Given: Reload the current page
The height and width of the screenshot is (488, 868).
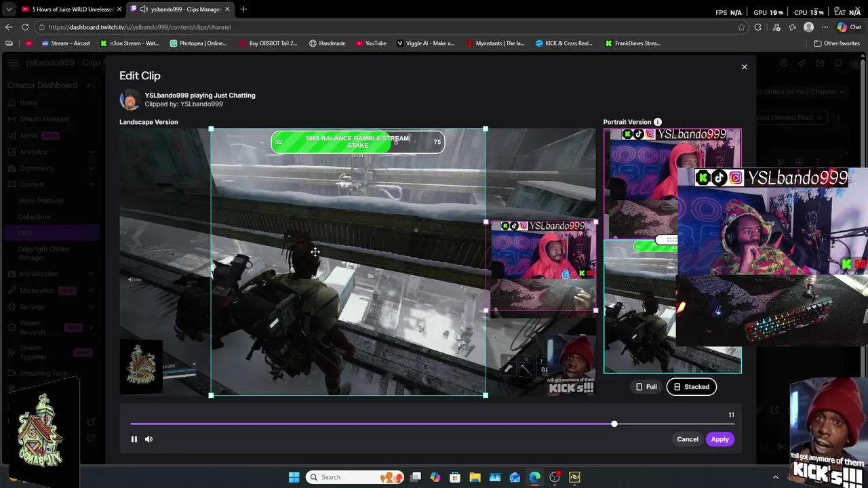Looking at the screenshot, I should [x=25, y=27].
